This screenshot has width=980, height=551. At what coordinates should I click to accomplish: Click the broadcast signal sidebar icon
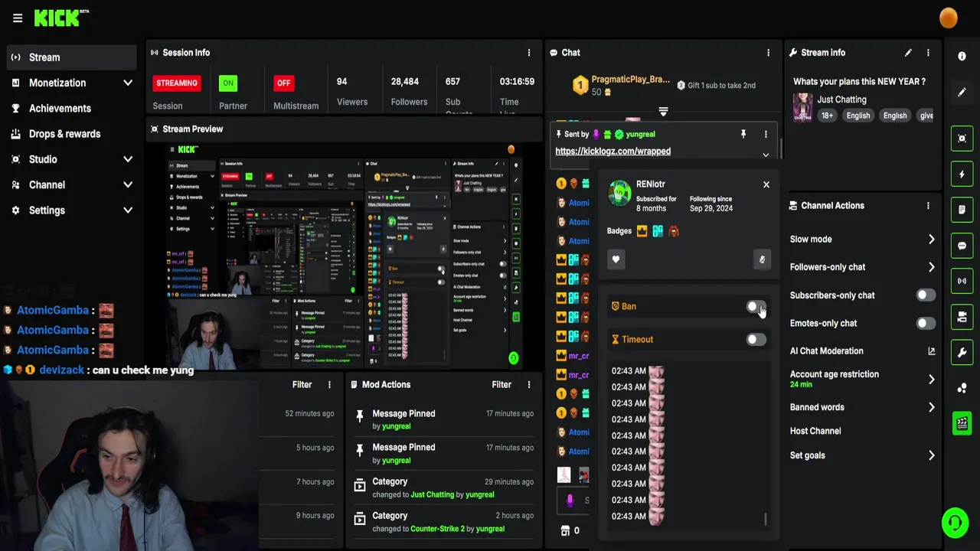[x=962, y=281]
